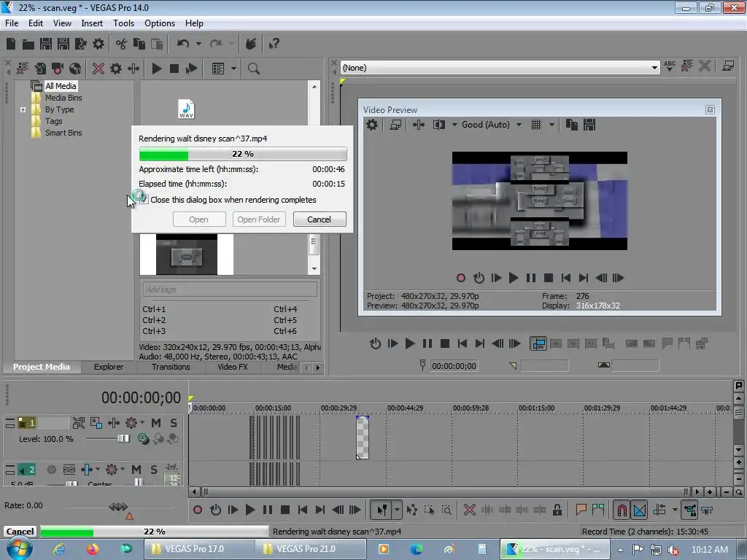Solo audio track 2 with S button
This screenshot has height=560, width=747.
click(153, 470)
